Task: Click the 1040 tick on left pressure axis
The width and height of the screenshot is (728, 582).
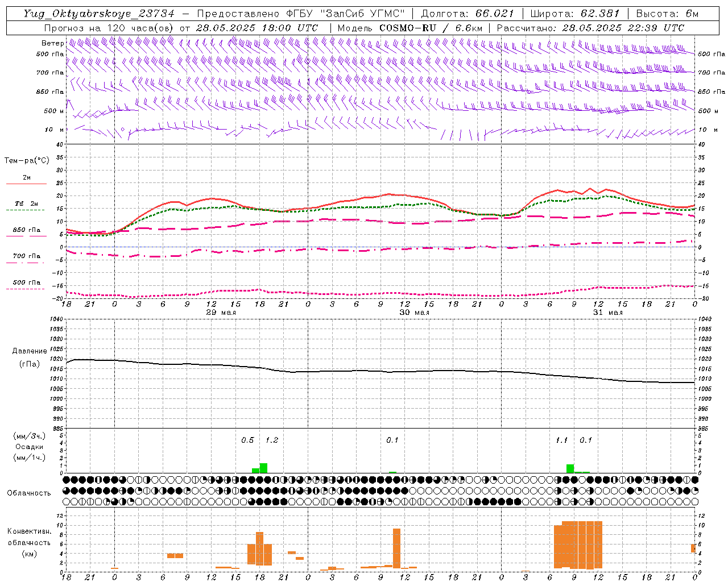Action: coord(56,319)
